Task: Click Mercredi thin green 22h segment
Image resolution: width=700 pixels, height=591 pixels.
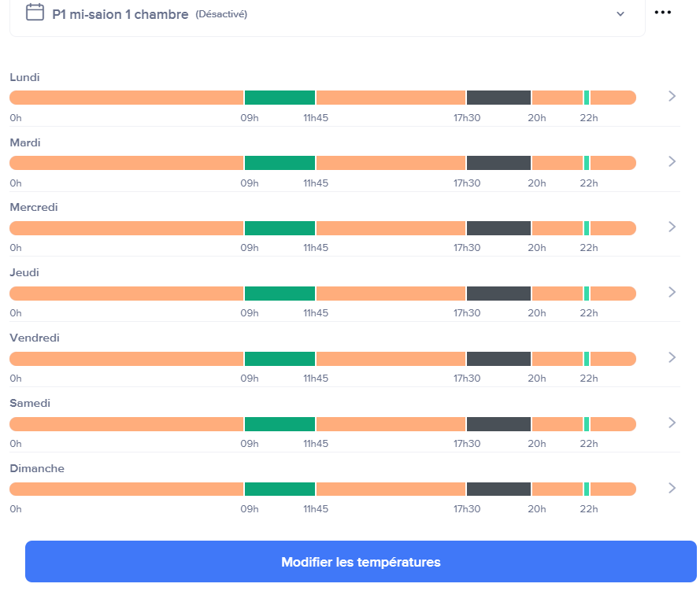Action: pyautogui.click(x=587, y=228)
